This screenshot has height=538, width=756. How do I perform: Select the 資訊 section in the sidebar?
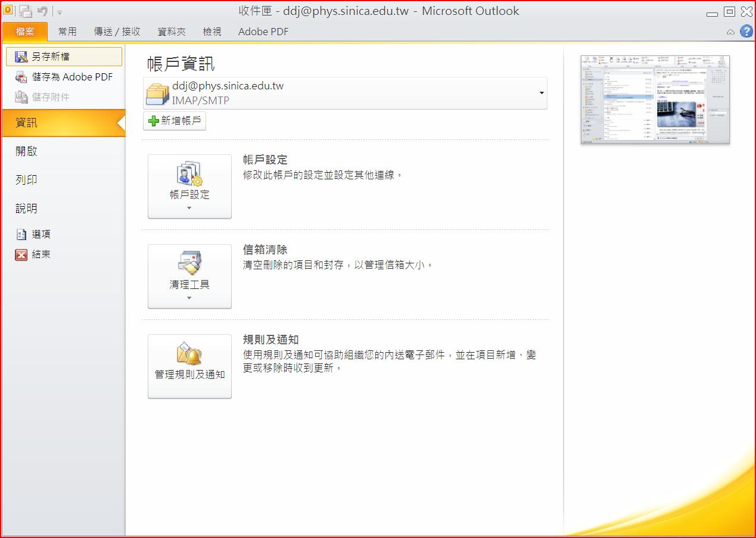63,123
